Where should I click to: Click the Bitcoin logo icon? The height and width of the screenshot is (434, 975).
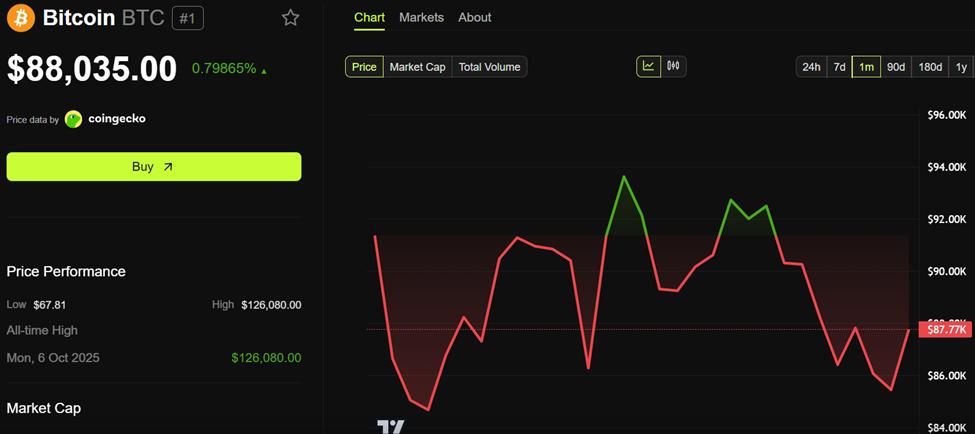[x=20, y=18]
